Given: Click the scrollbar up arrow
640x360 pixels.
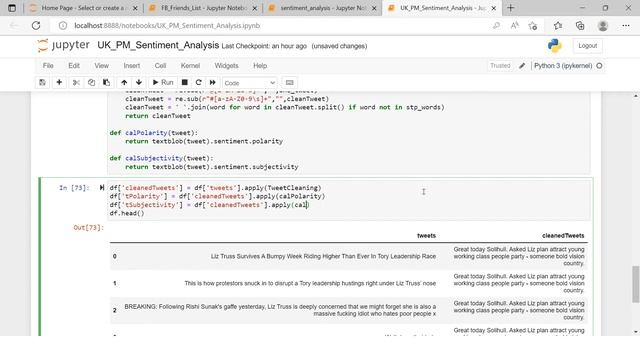Looking at the screenshot, I should tap(636, 96).
